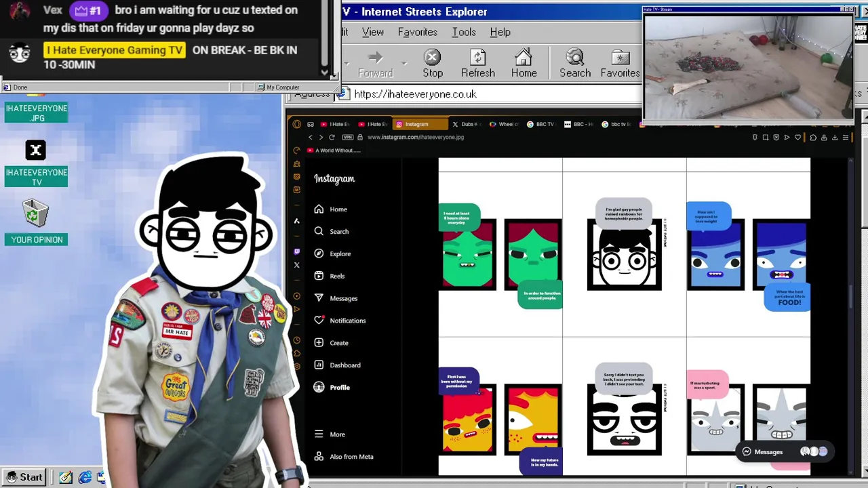
Task: Open IHATEEVERYONE.JPG desktop shortcut label
Action: pyautogui.click(x=37, y=113)
